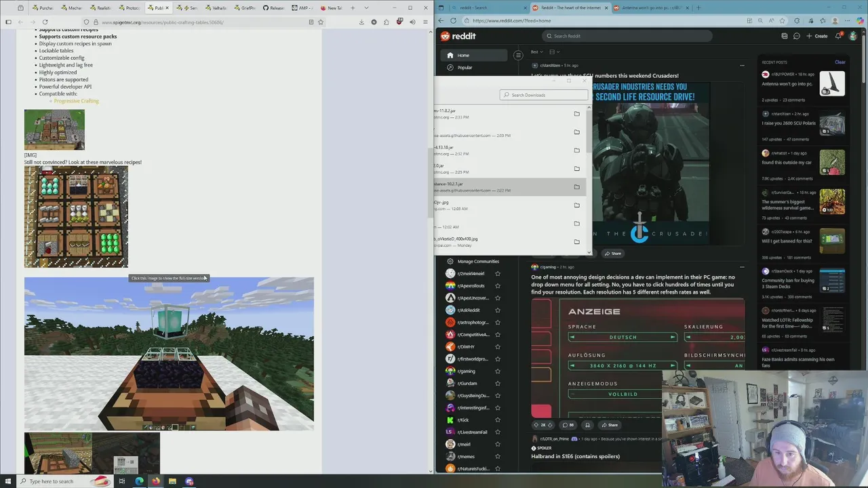868x488 pixels.
Task: Switch to the Releases GitHub Firefox tab
Action: pos(275,8)
